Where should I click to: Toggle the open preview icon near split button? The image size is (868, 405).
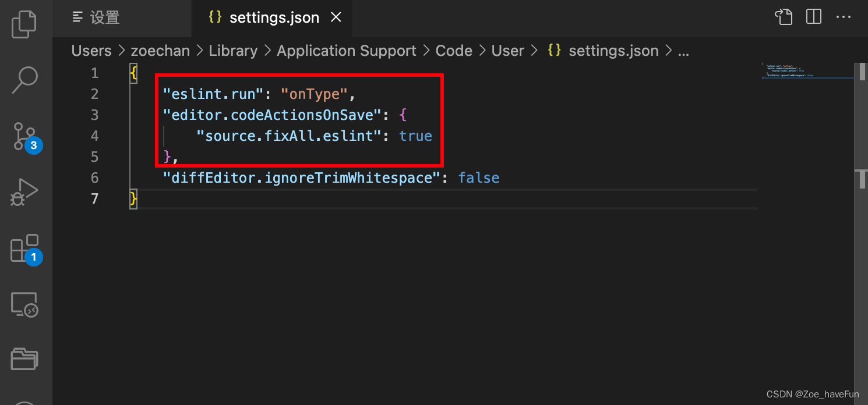click(783, 17)
